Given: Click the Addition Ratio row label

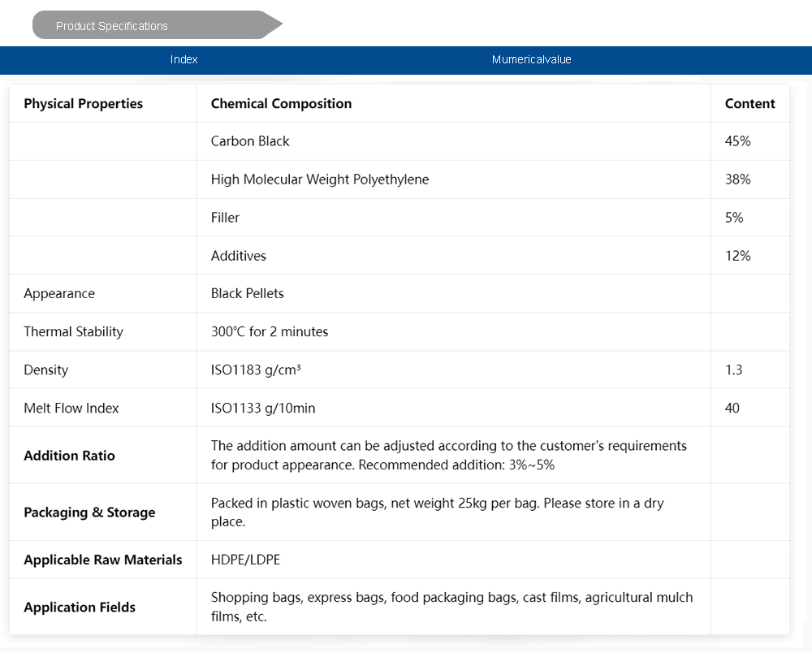Looking at the screenshot, I should tap(69, 456).
